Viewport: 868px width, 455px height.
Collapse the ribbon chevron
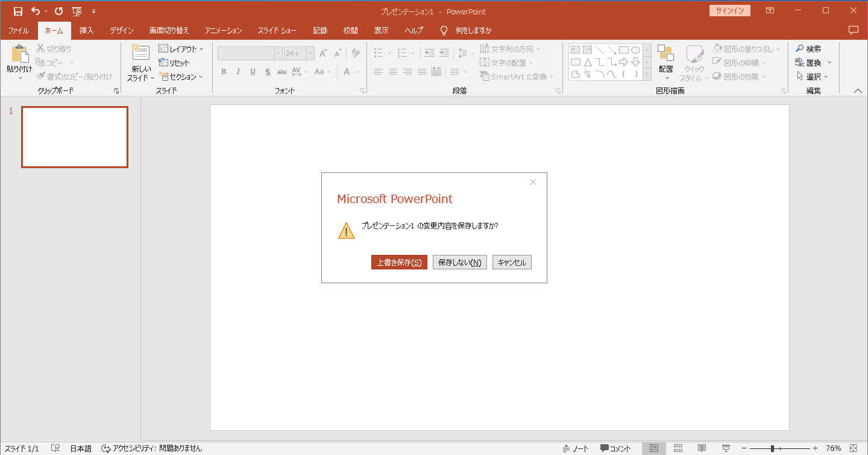pyautogui.click(x=858, y=90)
